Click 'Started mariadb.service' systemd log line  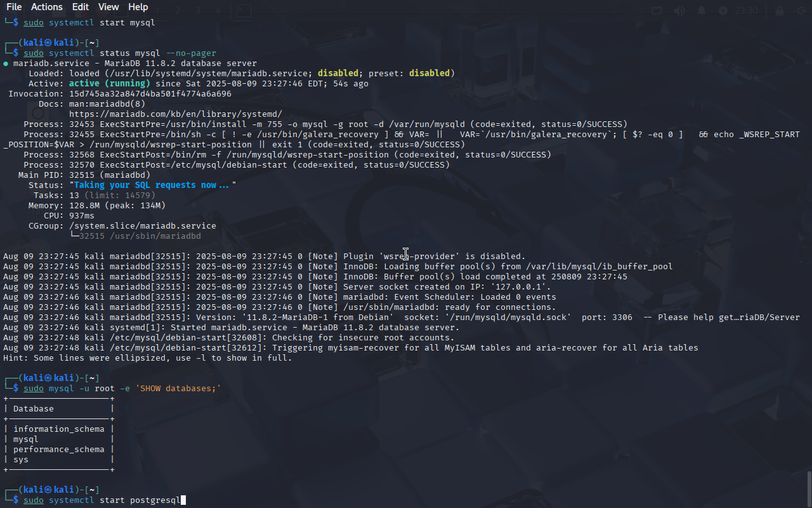(232, 328)
